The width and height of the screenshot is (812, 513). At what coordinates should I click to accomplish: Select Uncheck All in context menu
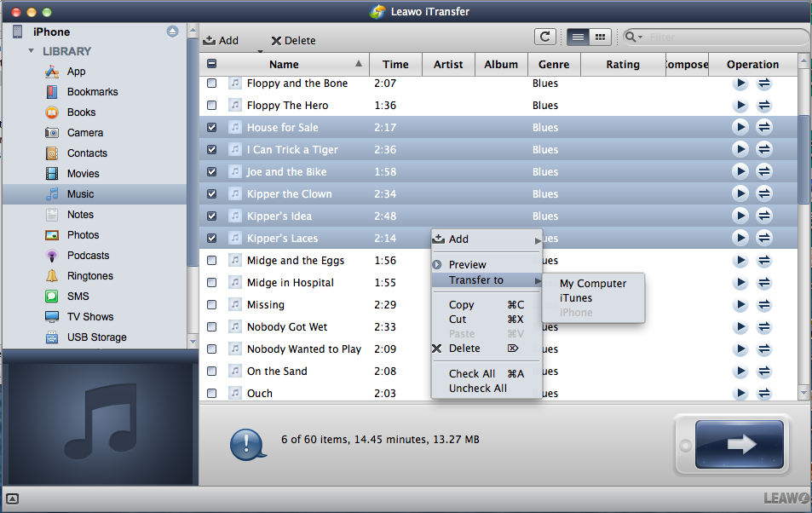tap(477, 389)
